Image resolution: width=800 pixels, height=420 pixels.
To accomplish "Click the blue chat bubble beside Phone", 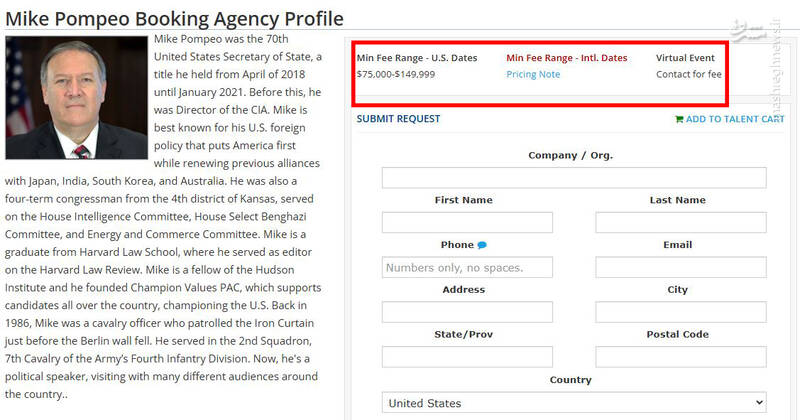I will [x=482, y=245].
